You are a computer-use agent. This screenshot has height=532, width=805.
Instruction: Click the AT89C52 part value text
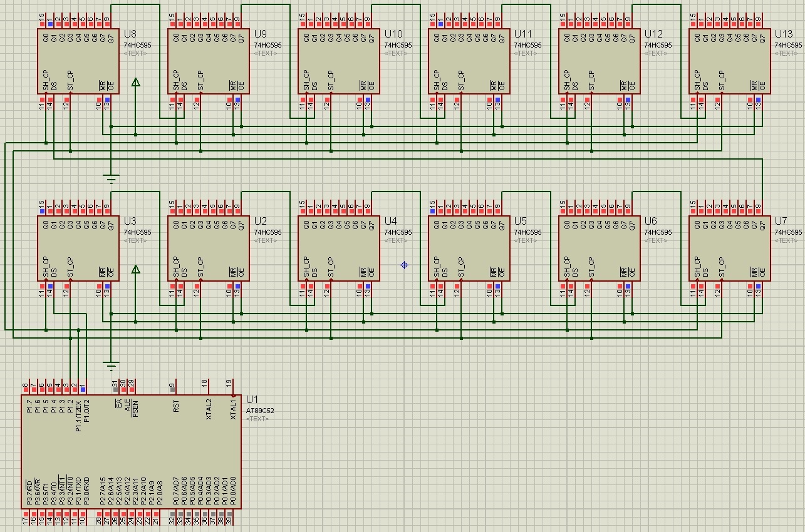259,411
